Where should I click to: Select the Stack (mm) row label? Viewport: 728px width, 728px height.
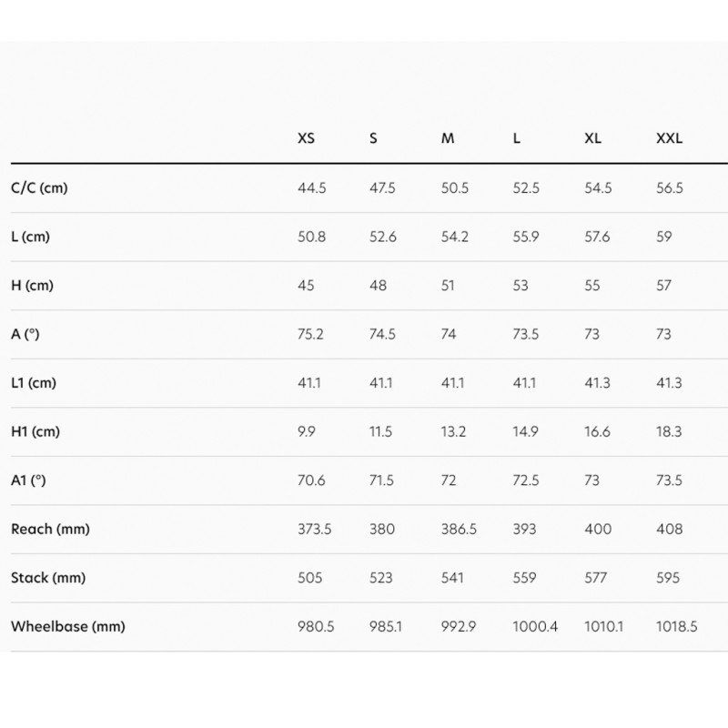tap(47, 578)
